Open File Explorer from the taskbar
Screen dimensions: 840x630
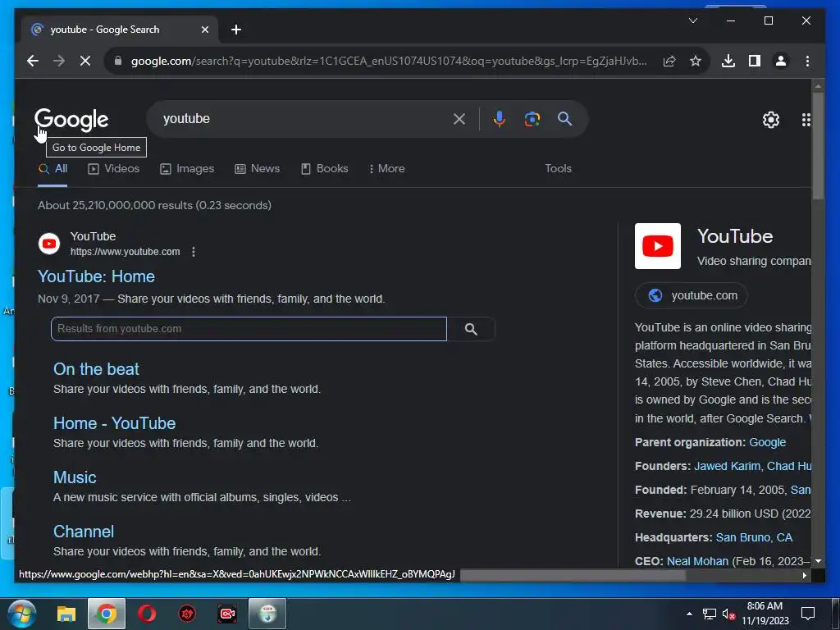point(66,614)
